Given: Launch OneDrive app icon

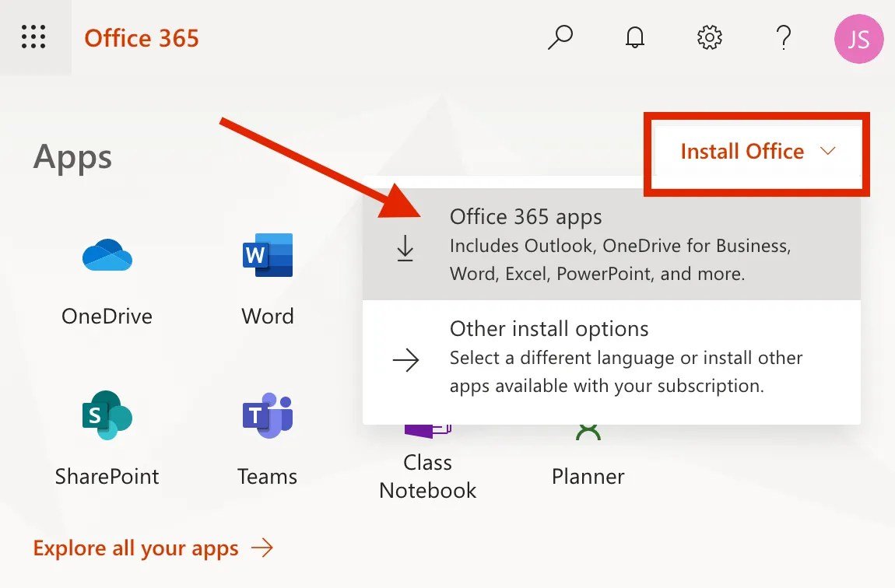Looking at the screenshot, I should pyautogui.click(x=107, y=256).
